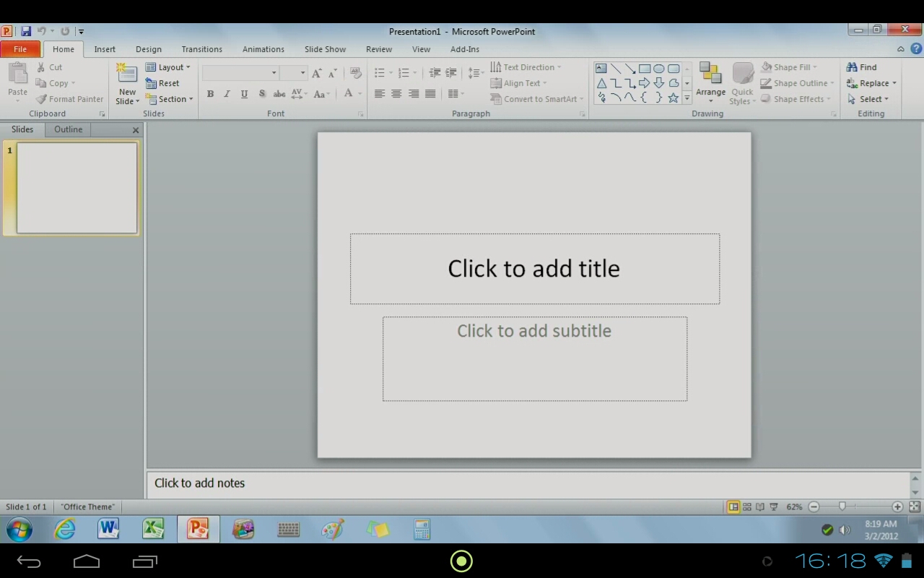This screenshot has width=924, height=578.
Task: Open the File menu button
Action: tap(20, 49)
